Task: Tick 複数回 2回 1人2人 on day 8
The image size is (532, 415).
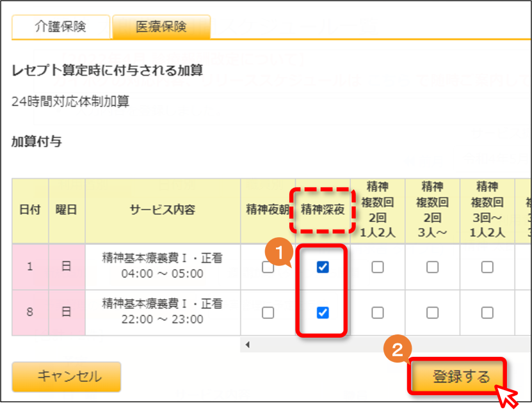Action: click(x=378, y=312)
